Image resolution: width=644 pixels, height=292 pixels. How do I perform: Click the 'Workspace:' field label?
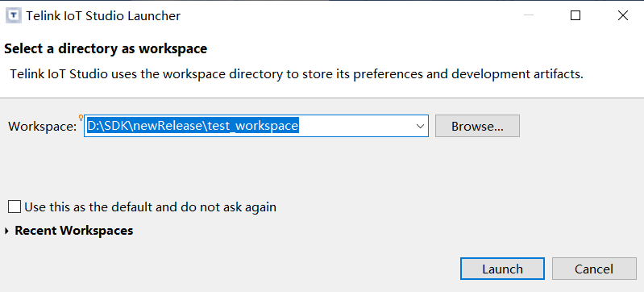pyautogui.click(x=42, y=127)
